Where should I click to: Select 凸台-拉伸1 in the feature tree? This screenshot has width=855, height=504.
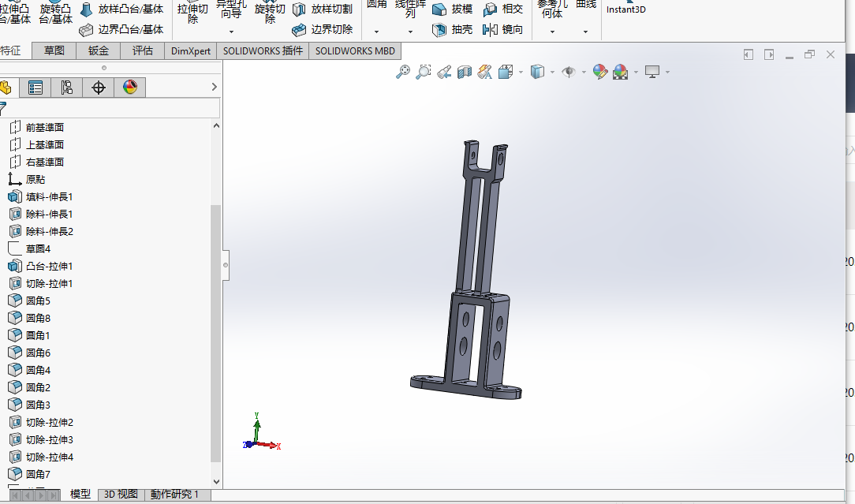[x=49, y=266]
